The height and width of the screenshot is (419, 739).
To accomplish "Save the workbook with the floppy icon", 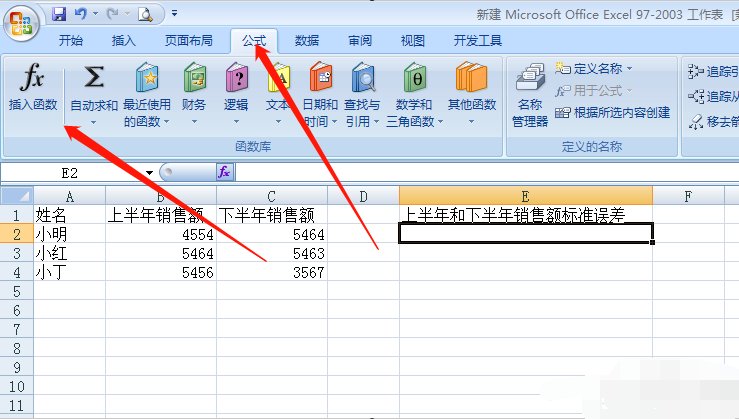I will click(59, 14).
